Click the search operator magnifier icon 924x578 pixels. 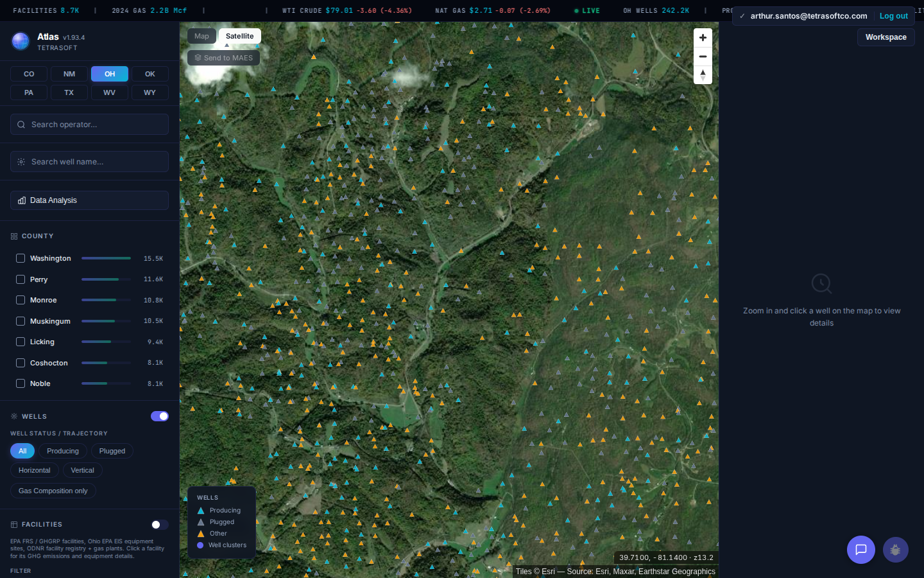(21, 125)
